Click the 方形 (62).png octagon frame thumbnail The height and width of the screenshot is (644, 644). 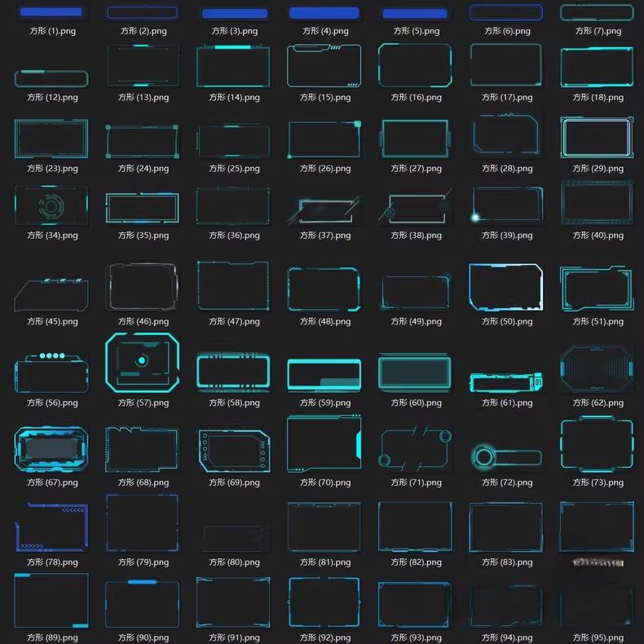597,369
